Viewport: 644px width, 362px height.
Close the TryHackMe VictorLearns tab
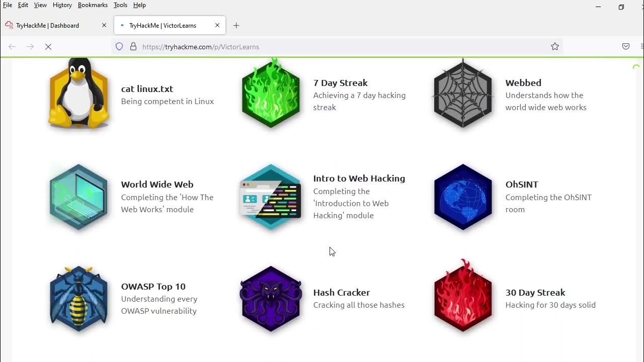click(217, 25)
